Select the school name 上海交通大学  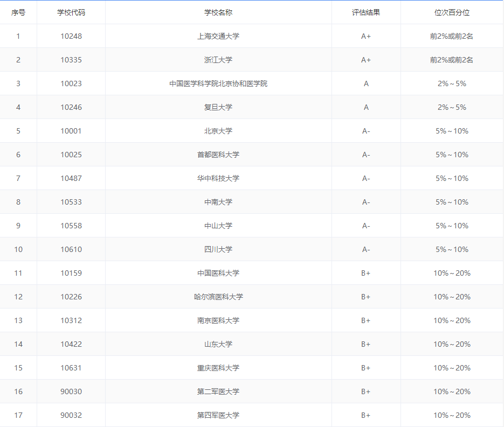[x=218, y=36]
